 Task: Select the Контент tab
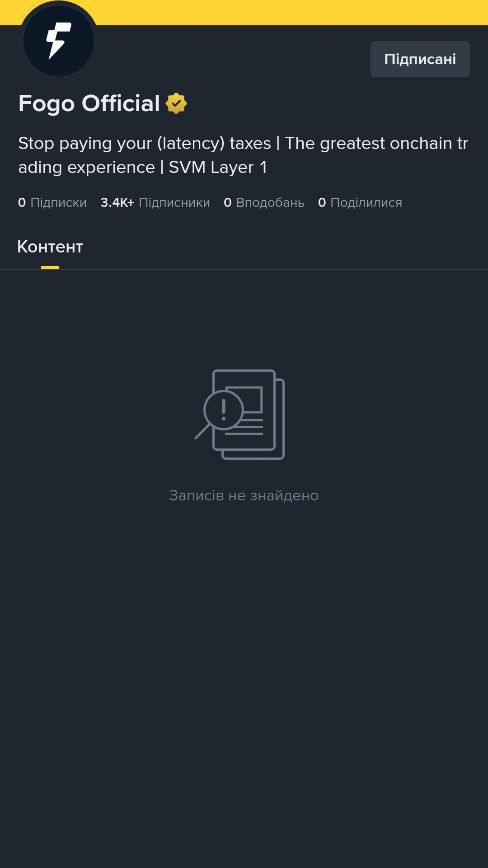click(x=50, y=247)
